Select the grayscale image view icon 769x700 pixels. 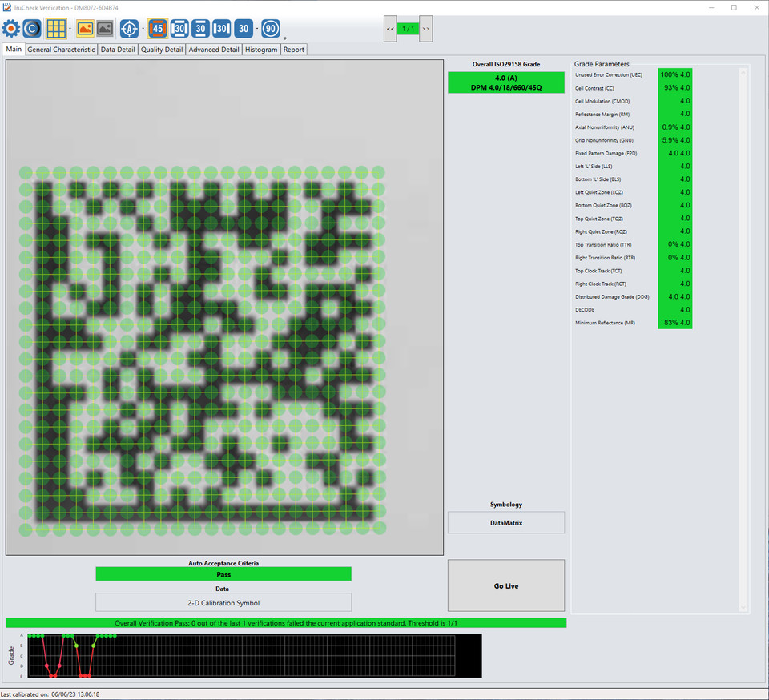pos(105,28)
